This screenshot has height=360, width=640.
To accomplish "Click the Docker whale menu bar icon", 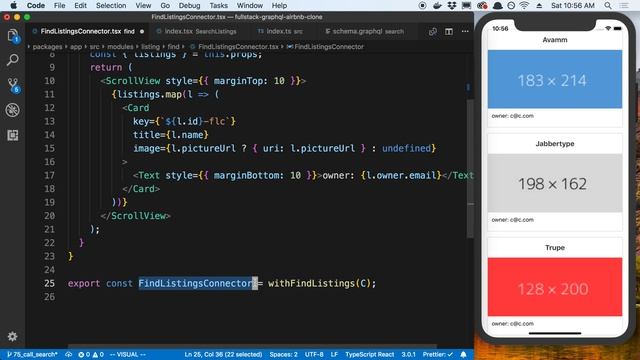I will click(437, 6).
